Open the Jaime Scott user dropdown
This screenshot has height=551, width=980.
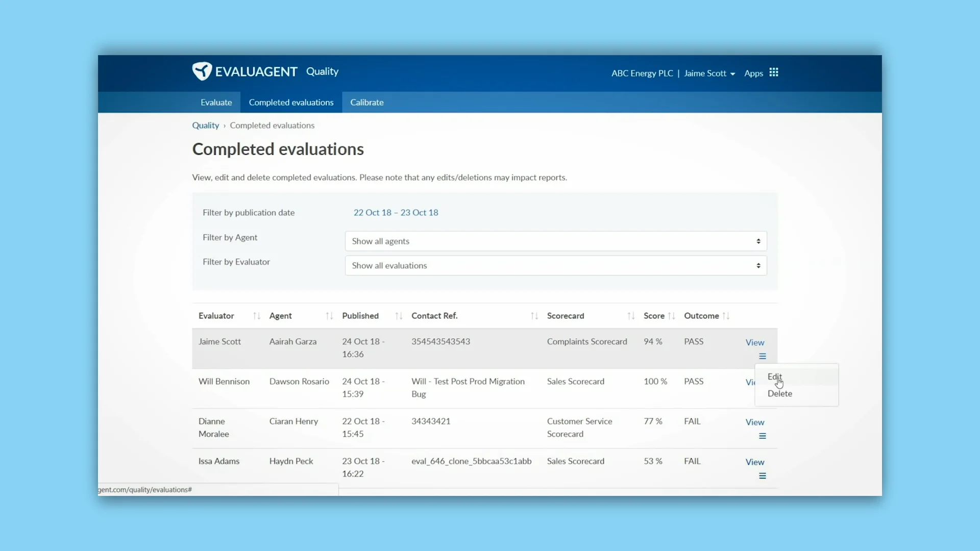pyautogui.click(x=709, y=73)
